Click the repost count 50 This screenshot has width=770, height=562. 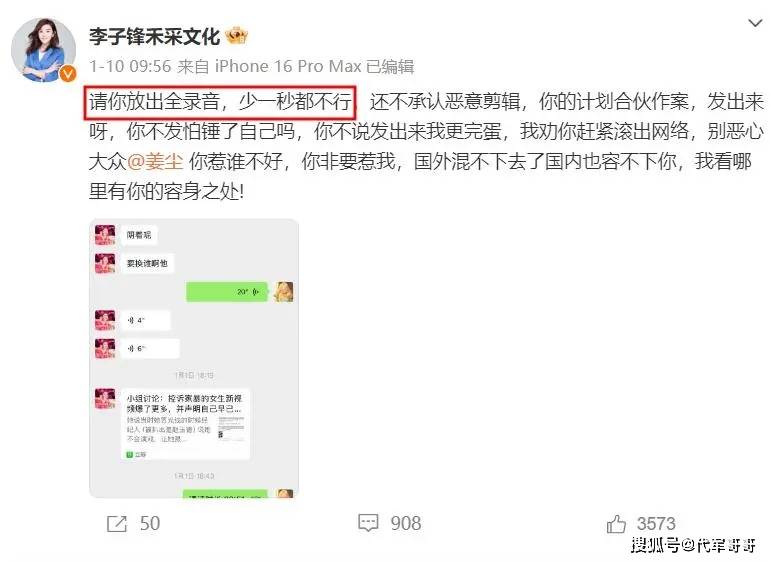[x=150, y=524]
